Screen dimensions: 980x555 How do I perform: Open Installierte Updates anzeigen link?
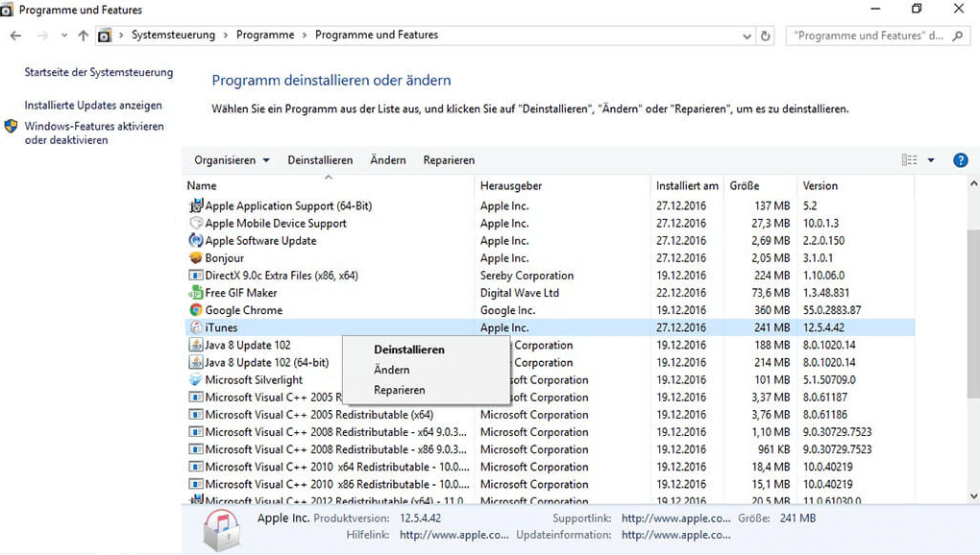[93, 106]
